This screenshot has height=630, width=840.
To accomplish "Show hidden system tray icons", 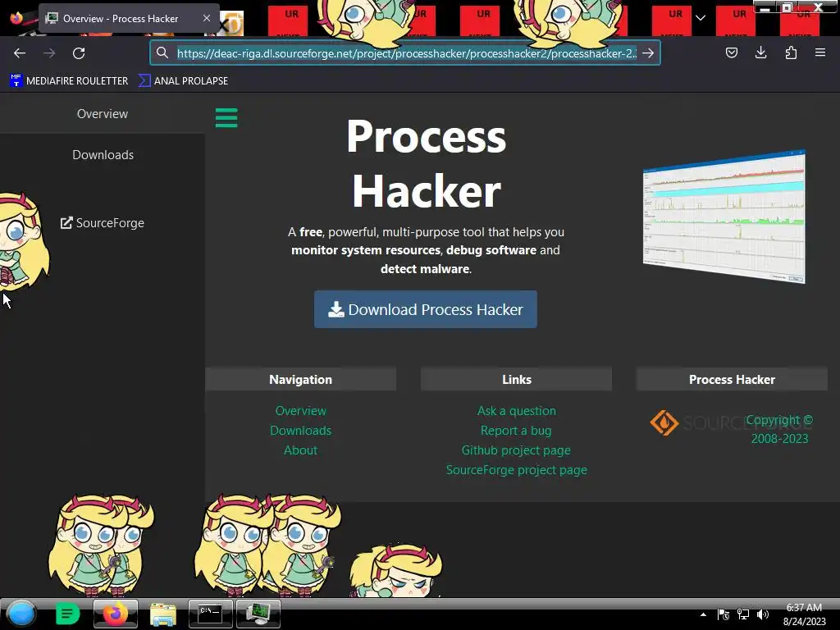I will click(703, 614).
